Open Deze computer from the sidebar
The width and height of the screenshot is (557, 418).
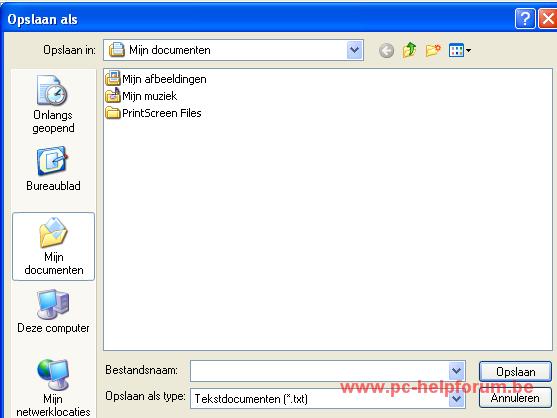(x=53, y=311)
